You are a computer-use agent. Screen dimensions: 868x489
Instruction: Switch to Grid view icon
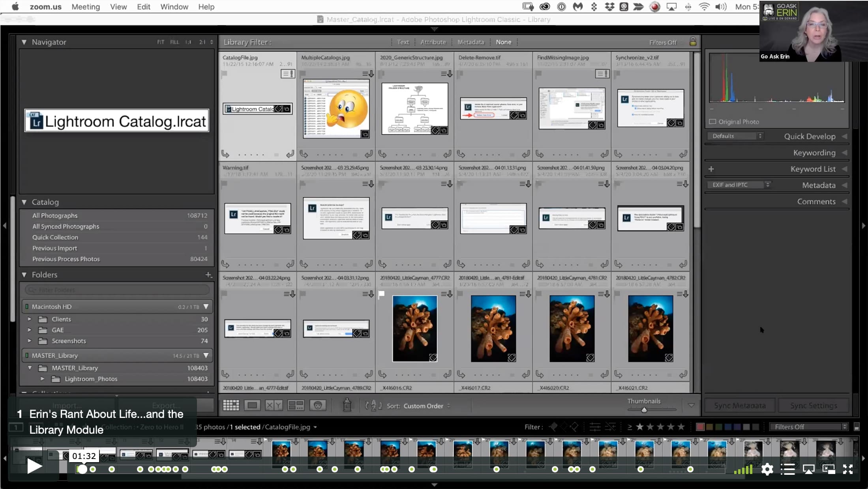(231, 405)
